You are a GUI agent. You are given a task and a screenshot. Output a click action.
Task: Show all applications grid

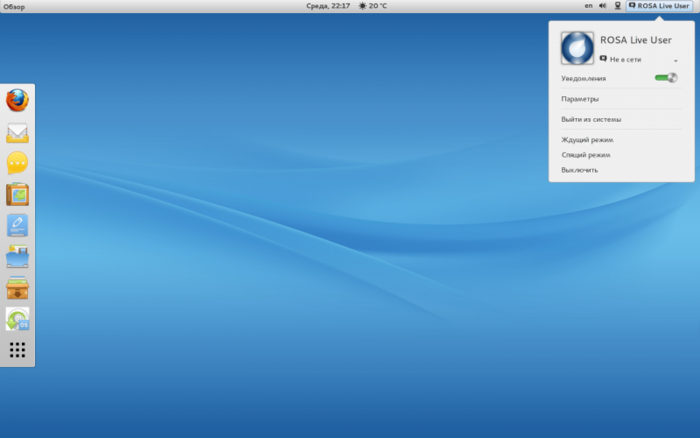17,350
